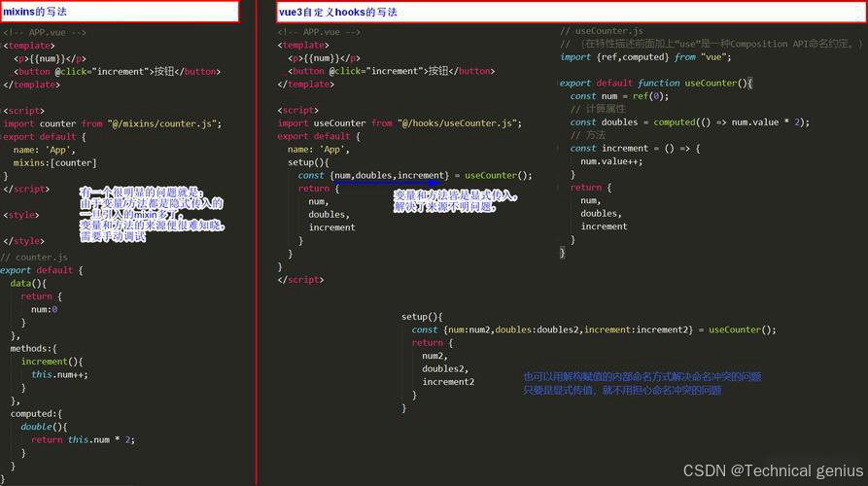
Task: Click the "vue3自定义hooks的写法" heading text
Action: (337, 12)
